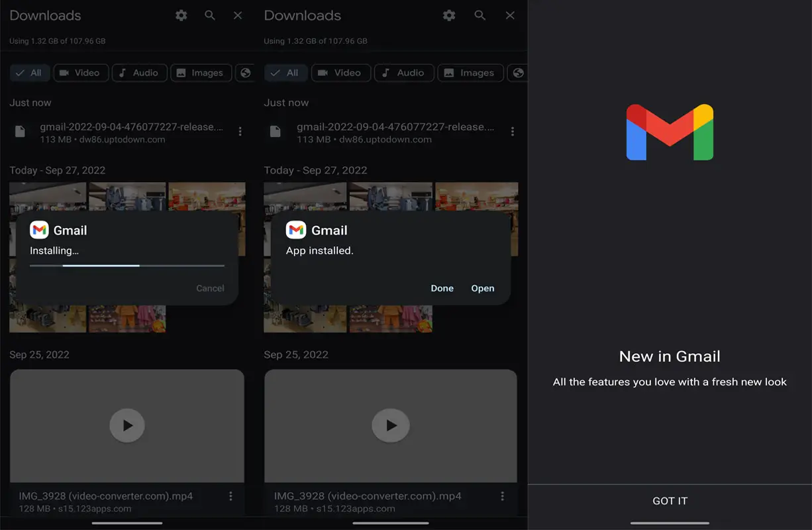Tap home gesture bar on Gmail welcome screen
This screenshot has height=530, width=812.
pyautogui.click(x=670, y=523)
